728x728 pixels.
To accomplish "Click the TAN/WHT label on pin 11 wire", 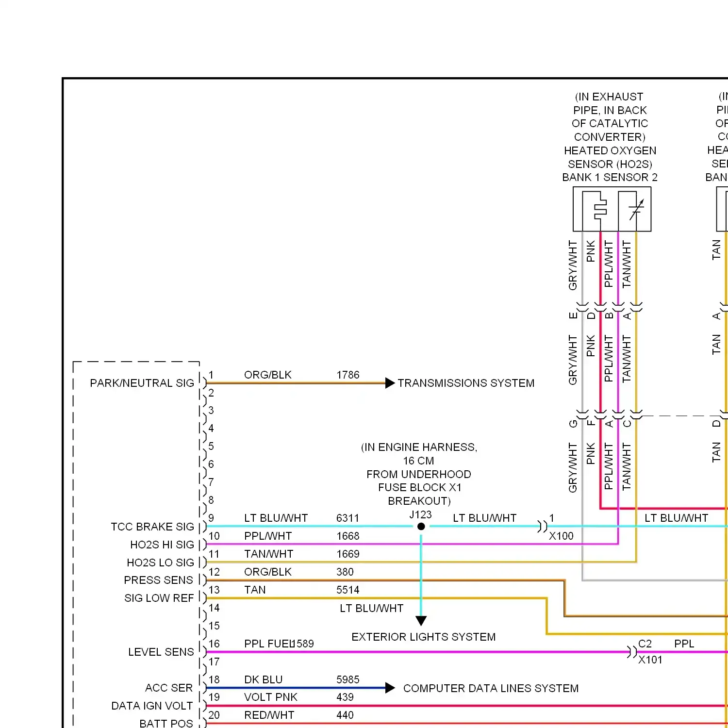I will click(269, 554).
